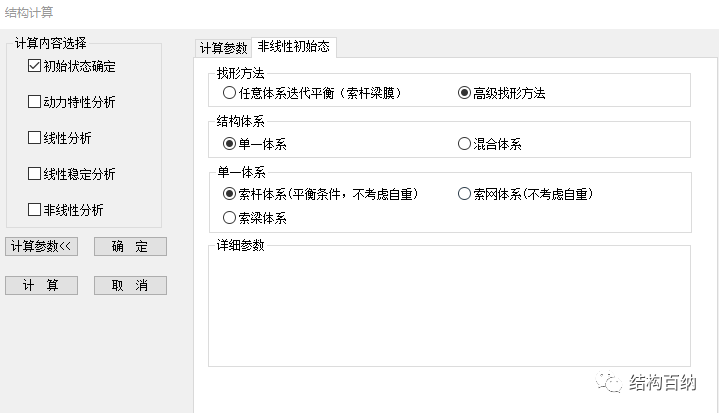Viewport: 719px width, 413px height.
Task: Uncheck the 初始状态确定 checkbox
Action: click(34, 66)
